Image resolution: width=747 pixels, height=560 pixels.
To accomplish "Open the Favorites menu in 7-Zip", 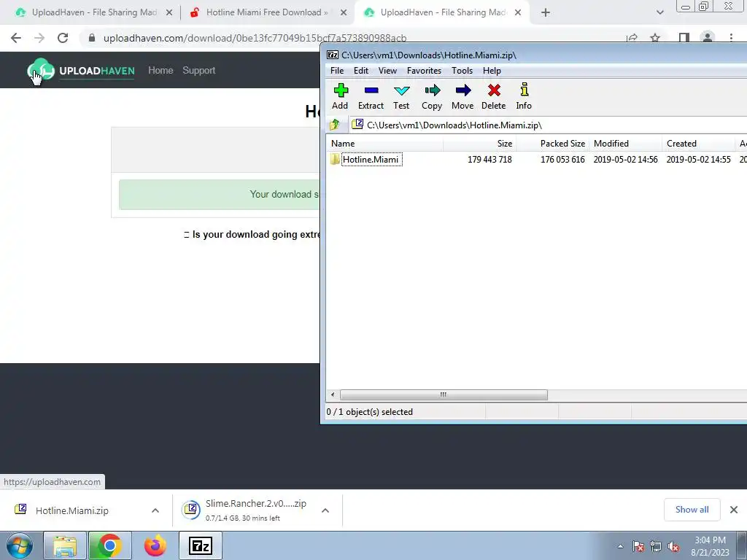I will pyautogui.click(x=424, y=71).
